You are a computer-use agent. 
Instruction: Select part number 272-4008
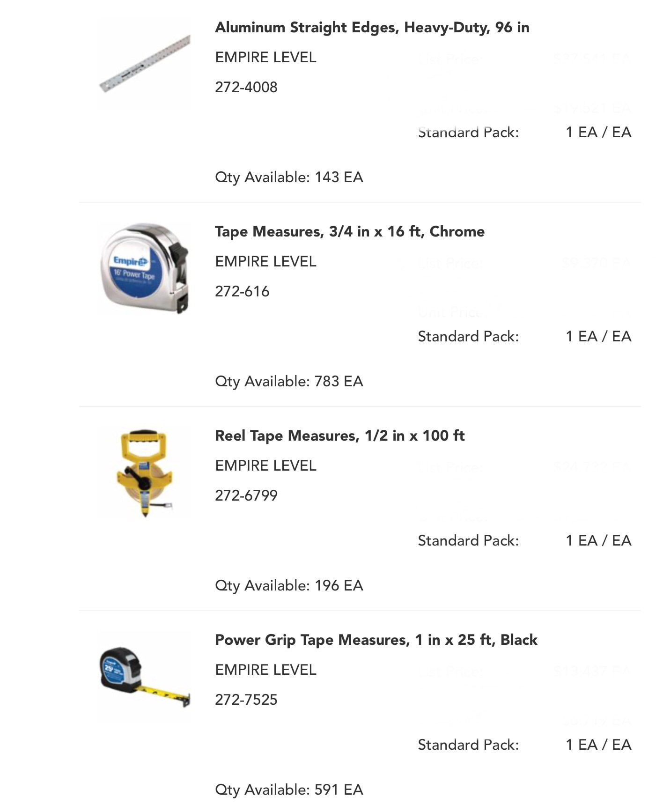(246, 87)
